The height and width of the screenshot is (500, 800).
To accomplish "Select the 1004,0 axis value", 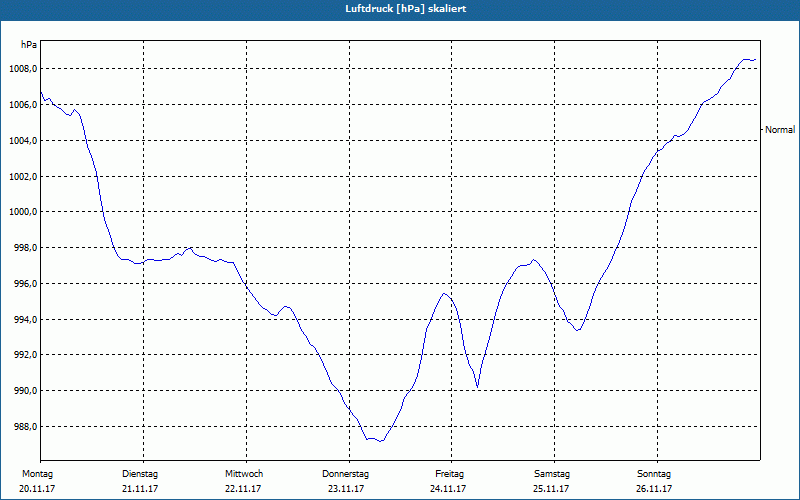I will pyautogui.click(x=23, y=140).
